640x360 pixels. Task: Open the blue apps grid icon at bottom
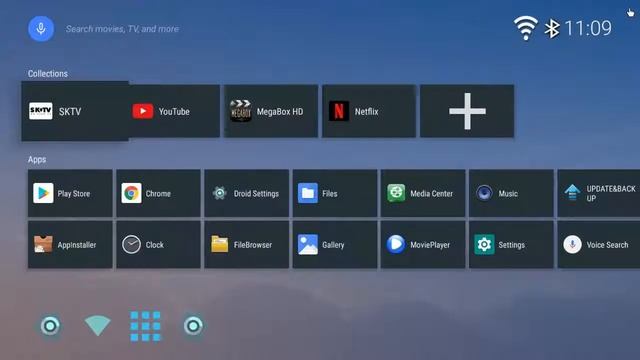(145, 326)
